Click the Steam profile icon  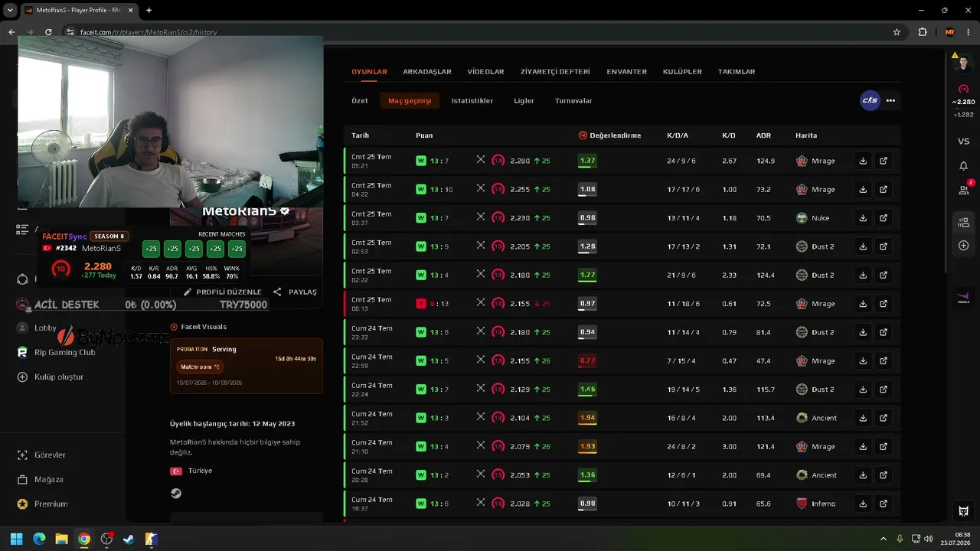pyautogui.click(x=176, y=494)
